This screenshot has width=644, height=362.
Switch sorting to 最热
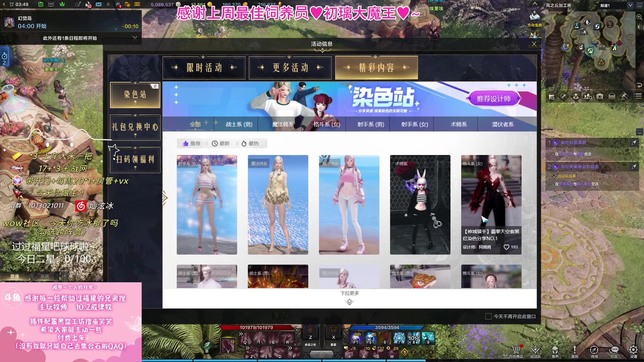tap(251, 143)
